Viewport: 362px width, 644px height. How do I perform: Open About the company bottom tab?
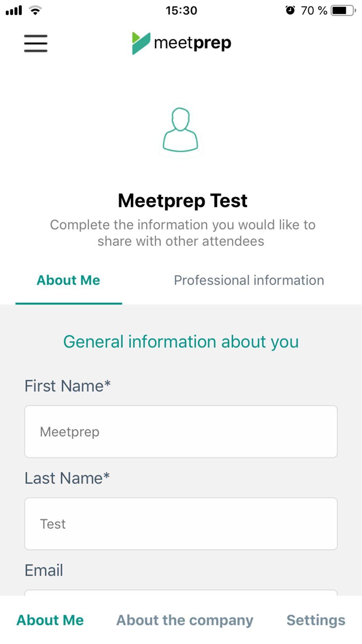185,620
